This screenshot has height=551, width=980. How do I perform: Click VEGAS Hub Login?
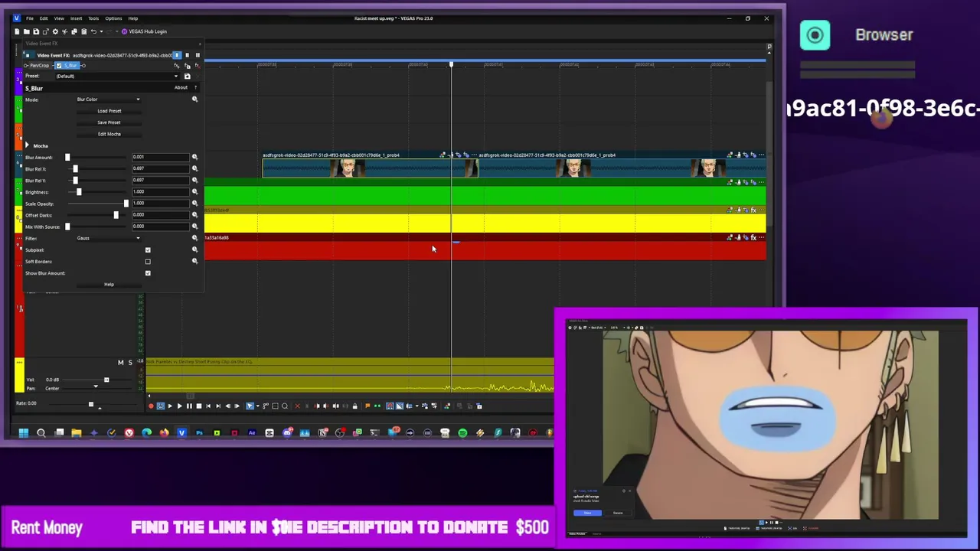click(143, 31)
